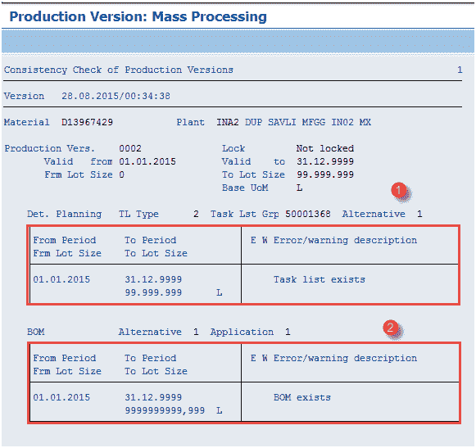The height and width of the screenshot is (448, 476).
Task: Click 'Production Vers.' field label
Action: point(49,148)
